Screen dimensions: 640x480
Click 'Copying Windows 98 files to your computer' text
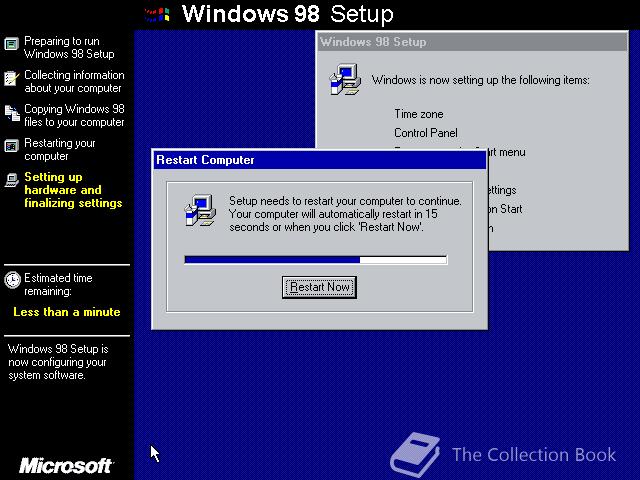tap(74, 116)
